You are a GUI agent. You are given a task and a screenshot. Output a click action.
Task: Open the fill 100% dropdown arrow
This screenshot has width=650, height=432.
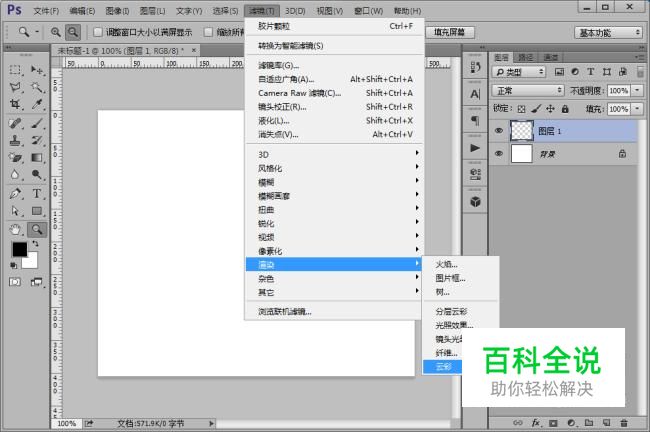(637, 109)
